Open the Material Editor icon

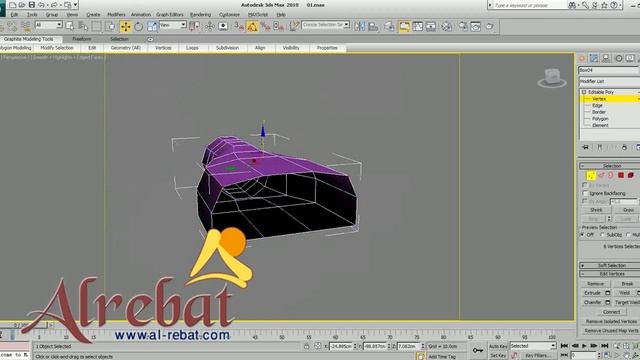tap(447, 27)
